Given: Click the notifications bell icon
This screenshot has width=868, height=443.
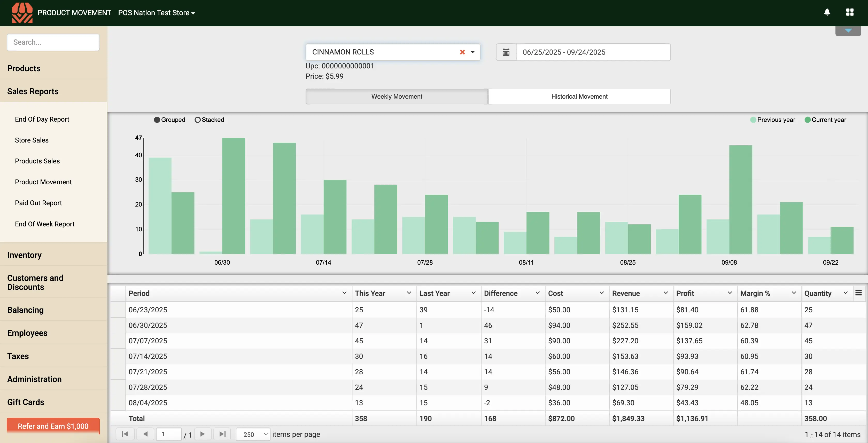Looking at the screenshot, I should [x=827, y=12].
